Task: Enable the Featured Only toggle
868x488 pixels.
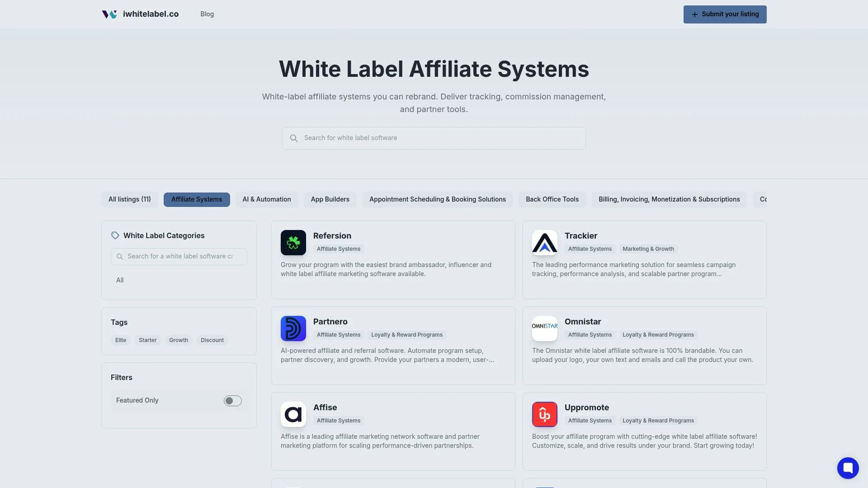Action: (232, 400)
